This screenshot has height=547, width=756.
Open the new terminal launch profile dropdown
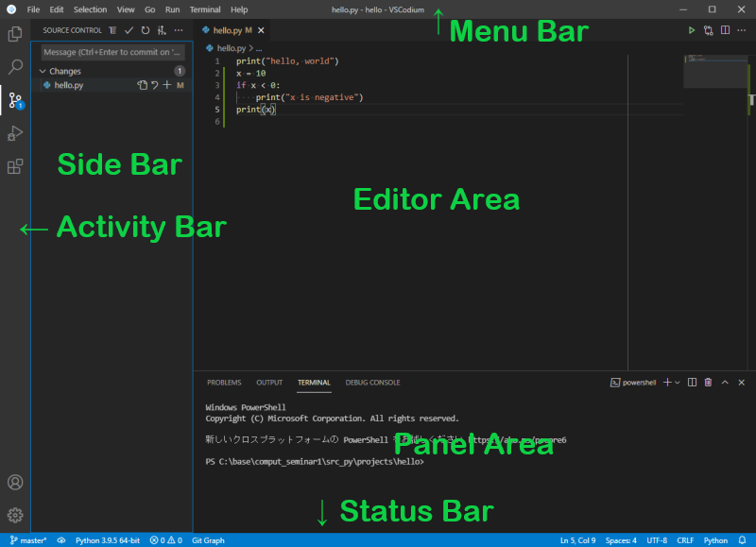(x=678, y=383)
